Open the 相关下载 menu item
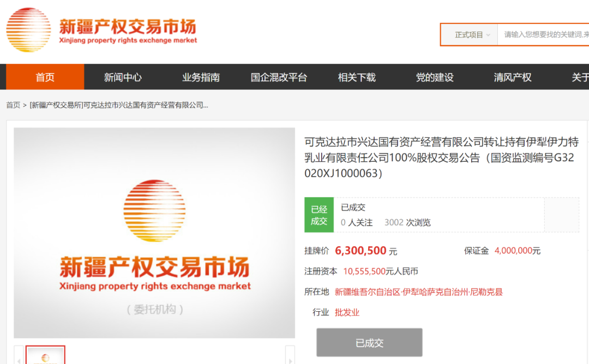The image size is (589, 364). click(357, 77)
